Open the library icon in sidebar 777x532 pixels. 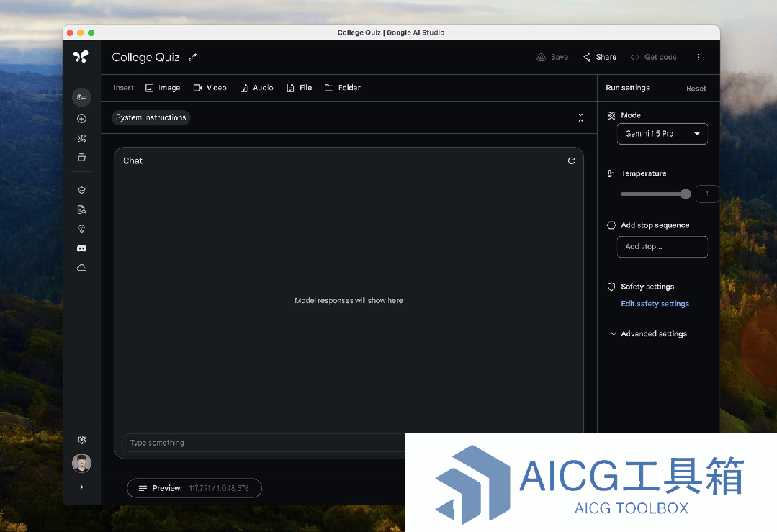(x=82, y=158)
